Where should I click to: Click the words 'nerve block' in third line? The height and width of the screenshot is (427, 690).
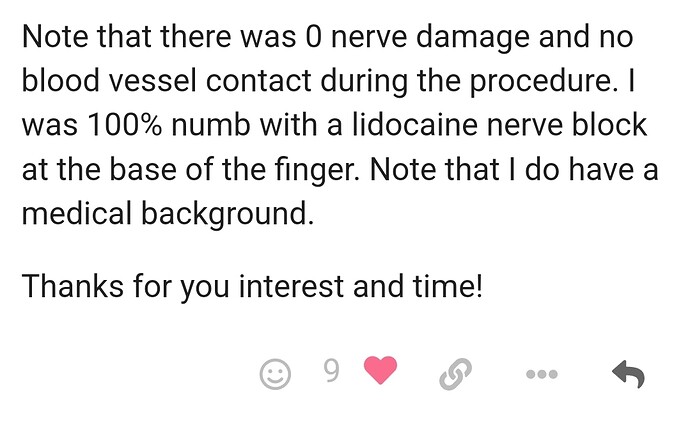[567, 125]
